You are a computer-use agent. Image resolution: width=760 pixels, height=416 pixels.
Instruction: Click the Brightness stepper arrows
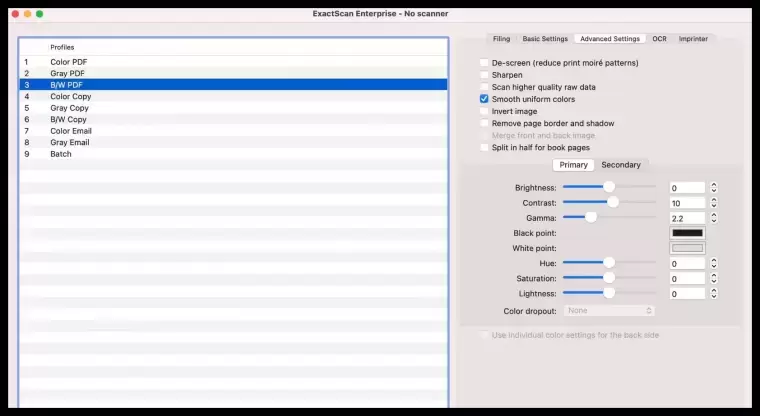pyautogui.click(x=713, y=188)
